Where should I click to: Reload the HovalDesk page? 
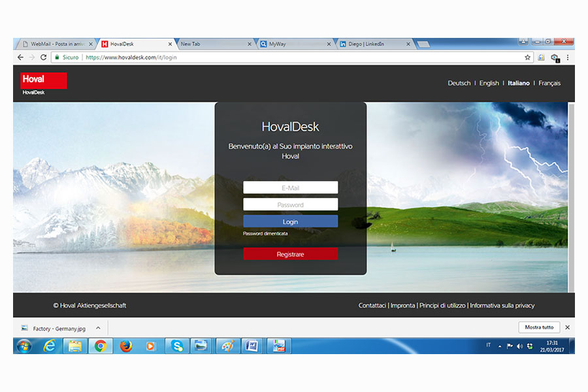pos(44,57)
